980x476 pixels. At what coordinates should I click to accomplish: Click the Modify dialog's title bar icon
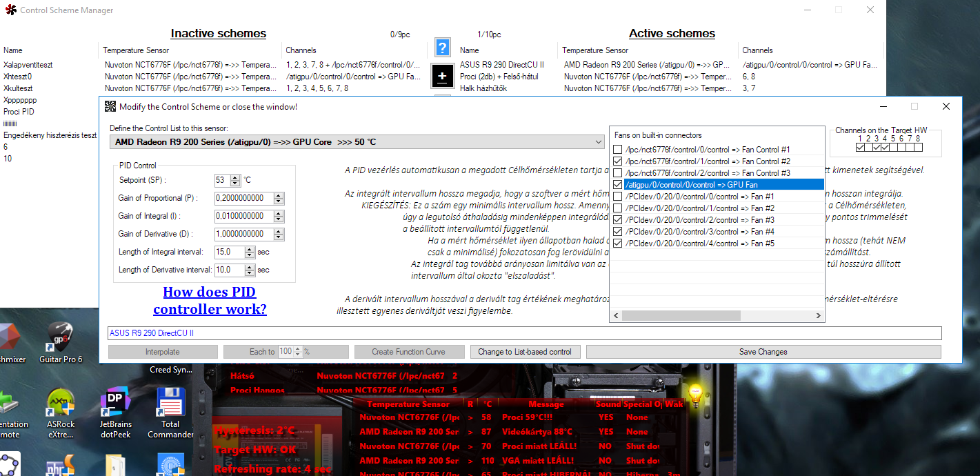[x=110, y=106]
